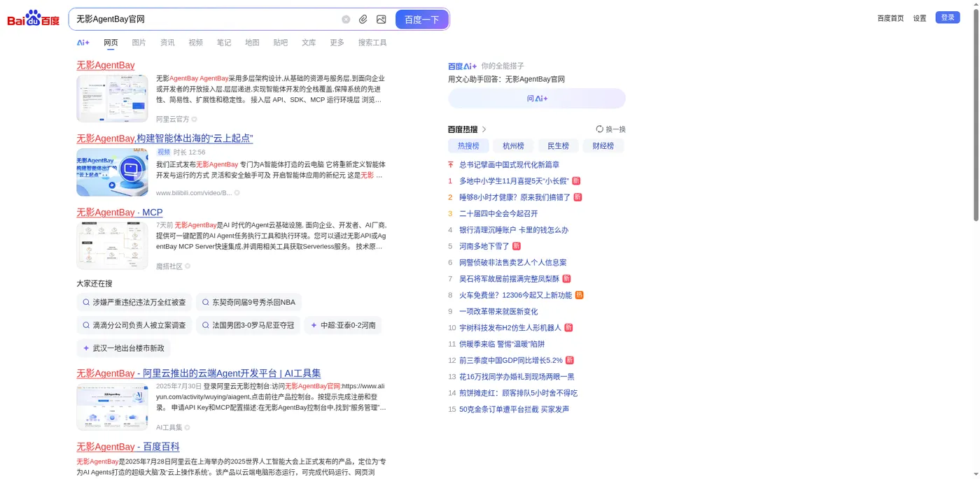980x479 pixels.
Task: Open 百度首页 link
Action: point(890,18)
